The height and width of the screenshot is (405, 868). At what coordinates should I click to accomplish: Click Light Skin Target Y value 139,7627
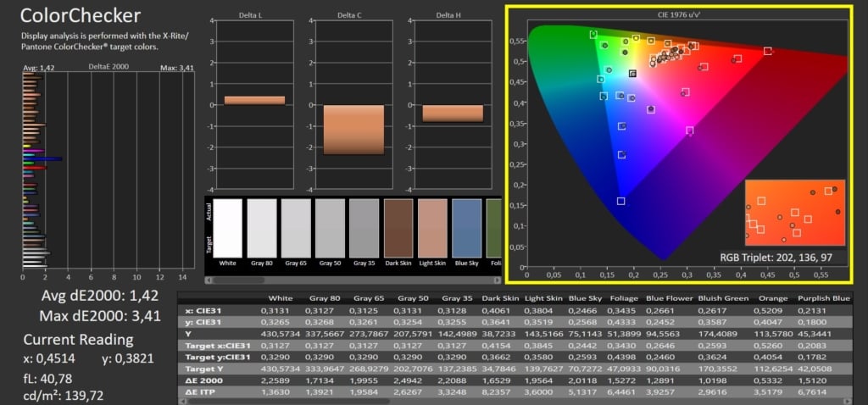[x=544, y=369]
